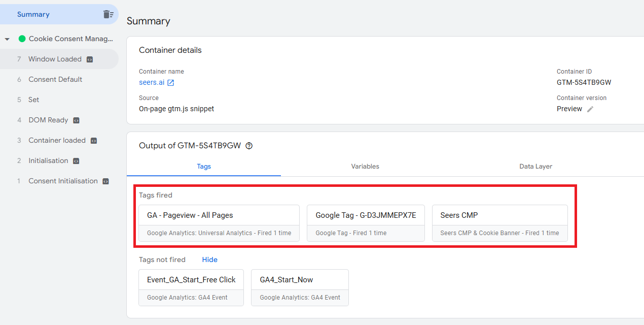
Task: Click the clear events icon beside Summary
Action: (108, 14)
